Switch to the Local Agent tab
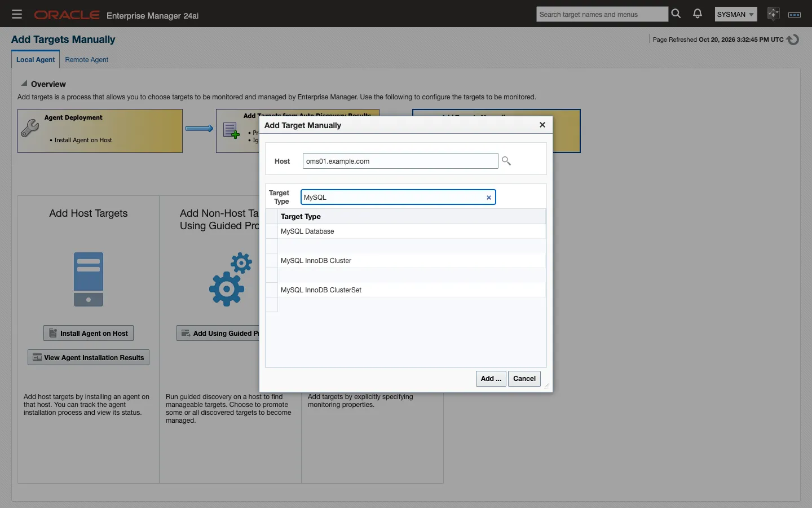The width and height of the screenshot is (812, 508). tap(36, 60)
